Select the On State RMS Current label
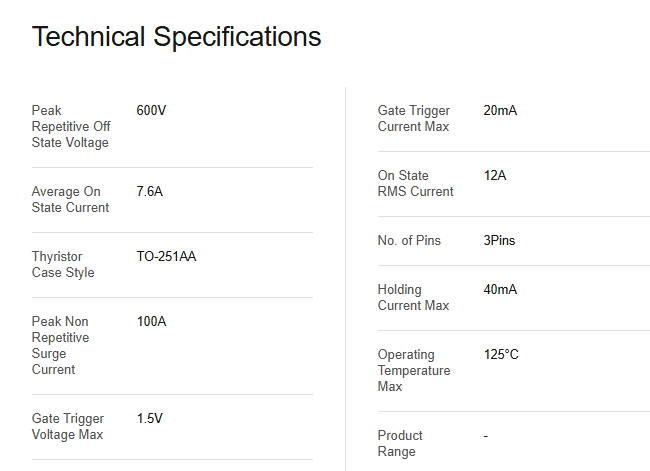Image resolution: width=650 pixels, height=471 pixels. [415, 184]
